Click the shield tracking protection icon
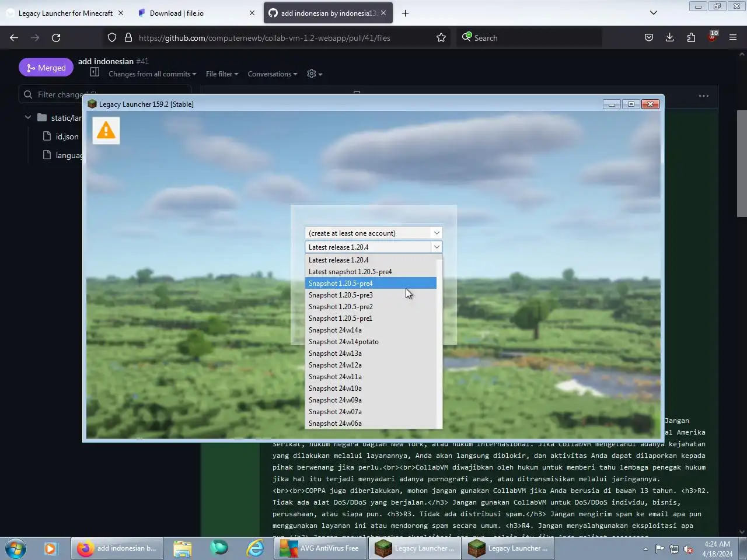Screen dimensions: 747x560 pos(112,38)
